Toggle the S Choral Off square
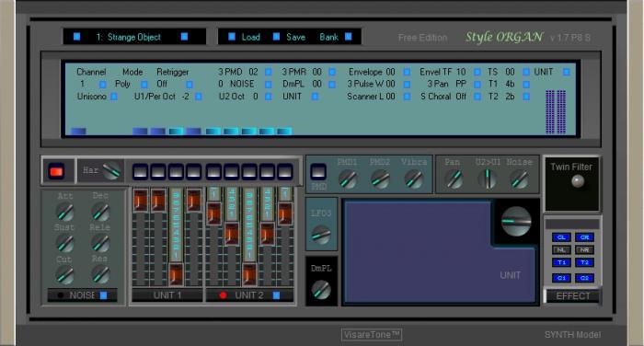 [x=477, y=97]
